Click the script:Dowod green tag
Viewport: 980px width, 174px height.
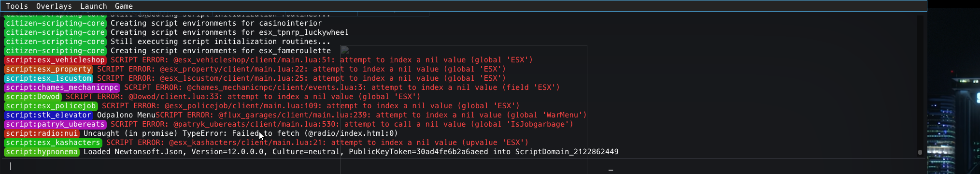[33, 97]
